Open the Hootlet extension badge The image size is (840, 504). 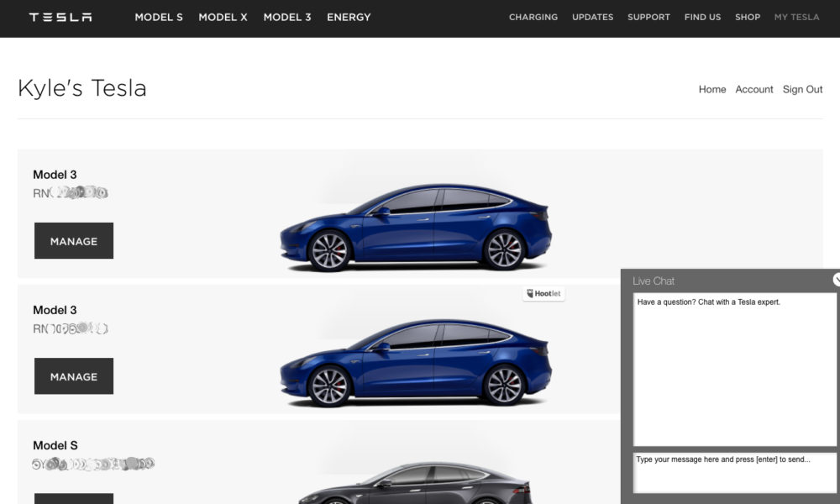click(543, 293)
